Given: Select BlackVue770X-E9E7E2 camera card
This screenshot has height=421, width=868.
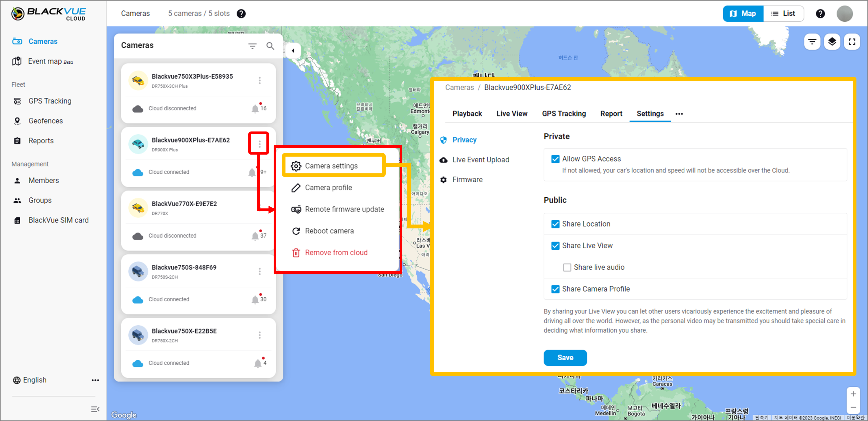Looking at the screenshot, I should 199,221.
